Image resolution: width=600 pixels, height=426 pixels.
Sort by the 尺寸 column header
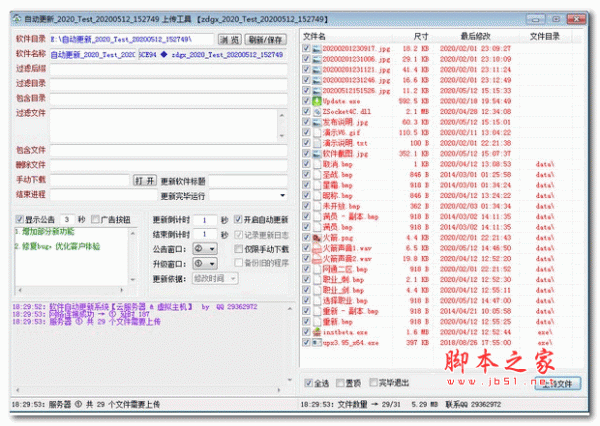tap(421, 36)
